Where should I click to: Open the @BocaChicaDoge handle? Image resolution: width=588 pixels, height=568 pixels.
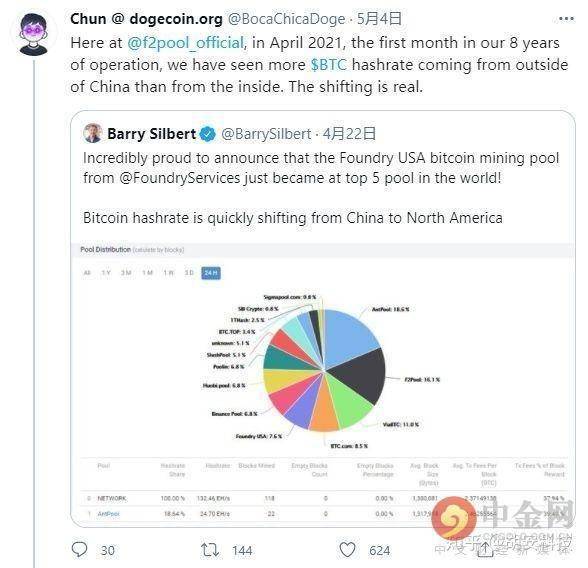coord(286,19)
